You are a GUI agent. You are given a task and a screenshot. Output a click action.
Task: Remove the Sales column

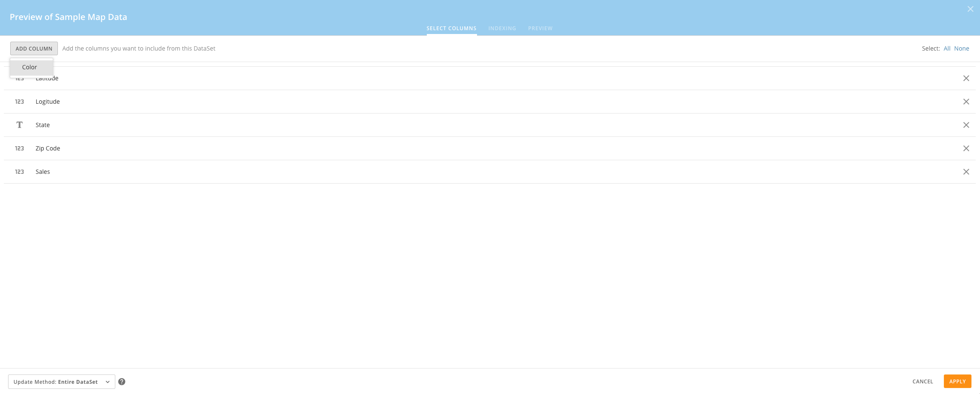click(966, 171)
